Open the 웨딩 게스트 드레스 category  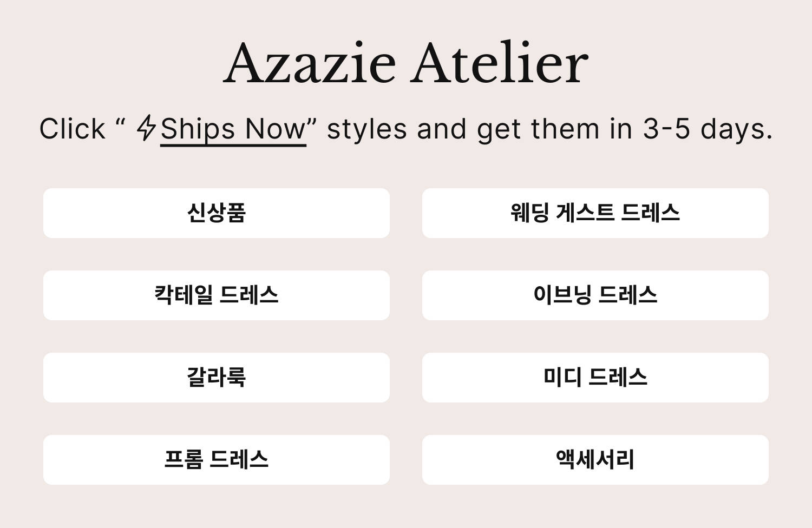pos(595,213)
